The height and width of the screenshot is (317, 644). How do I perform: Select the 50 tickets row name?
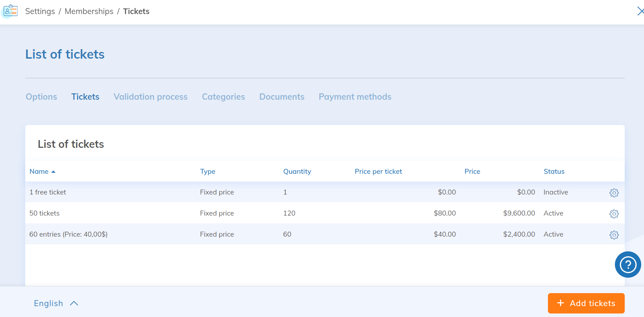45,213
